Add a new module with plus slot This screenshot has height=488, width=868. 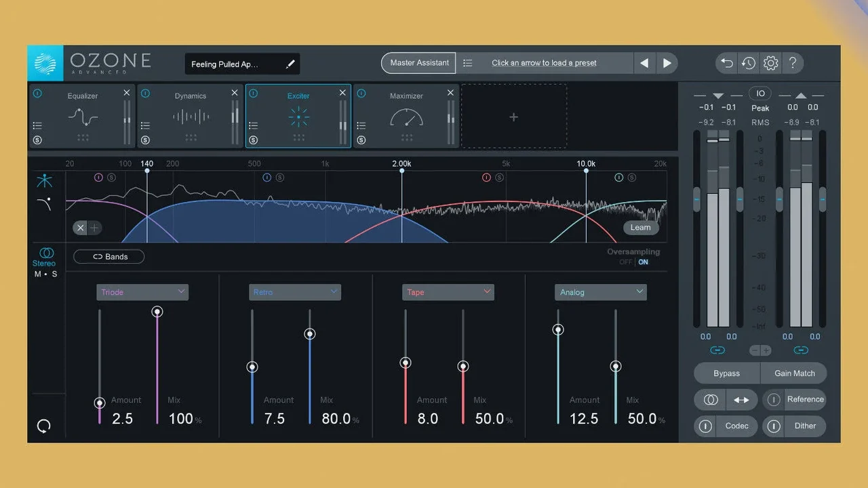514,117
